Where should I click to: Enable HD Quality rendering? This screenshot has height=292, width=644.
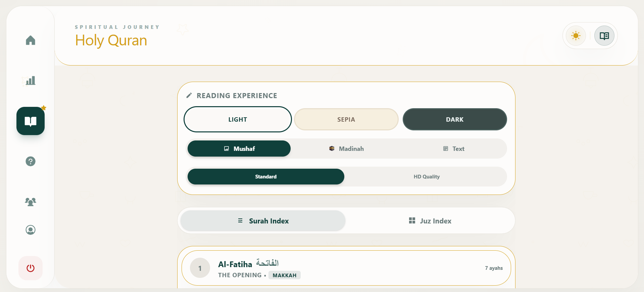point(426,176)
